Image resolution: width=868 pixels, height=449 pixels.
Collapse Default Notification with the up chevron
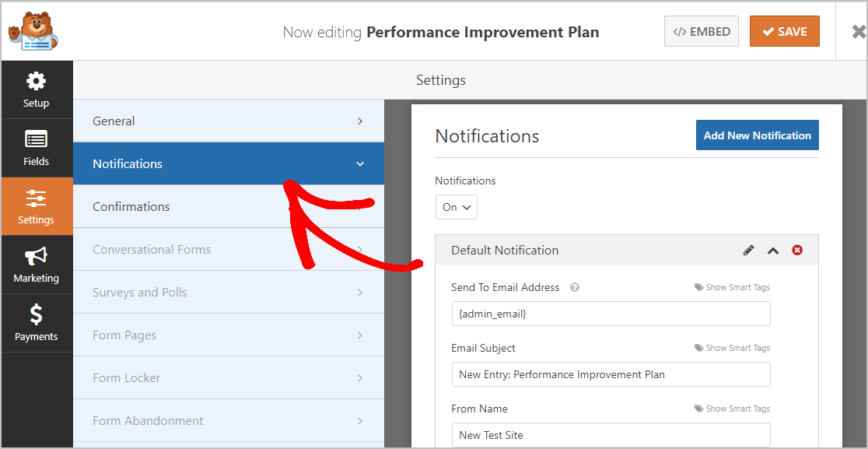pyautogui.click(x=773, y=251)
